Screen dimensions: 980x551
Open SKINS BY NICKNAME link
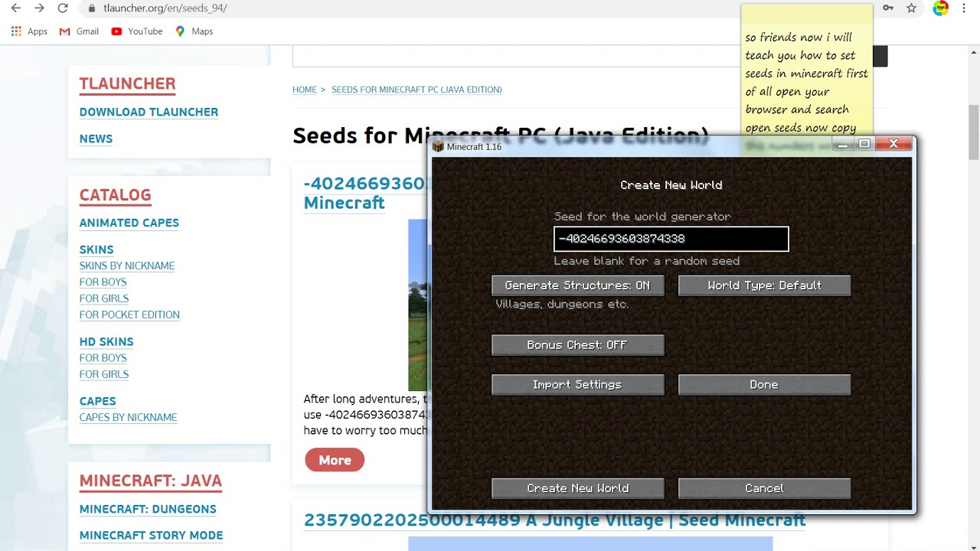click(127, 266)
